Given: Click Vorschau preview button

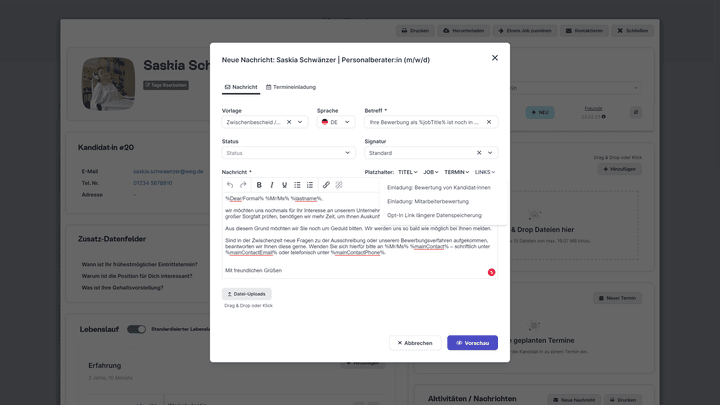Looking at the screenshot, I should 472,343.
